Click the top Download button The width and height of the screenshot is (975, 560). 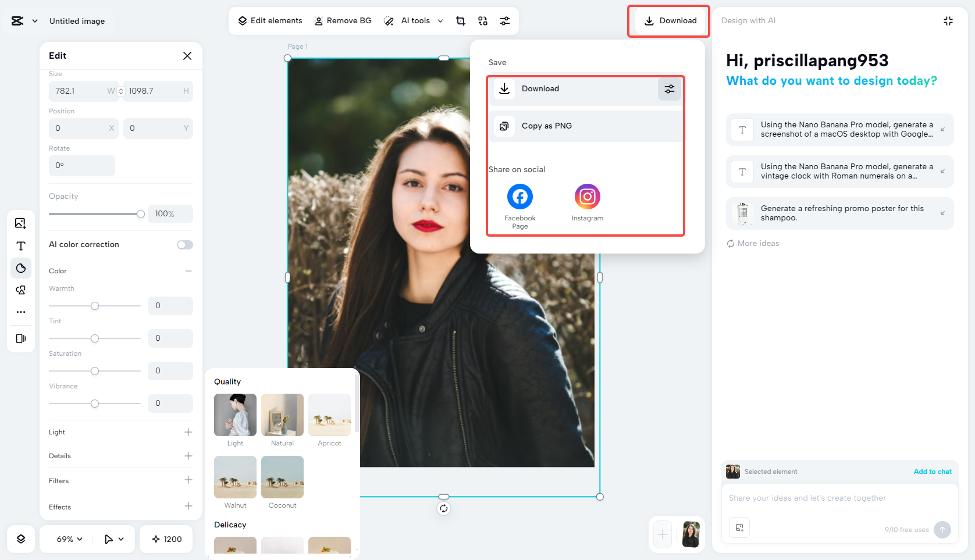click(x=670, y=21)
